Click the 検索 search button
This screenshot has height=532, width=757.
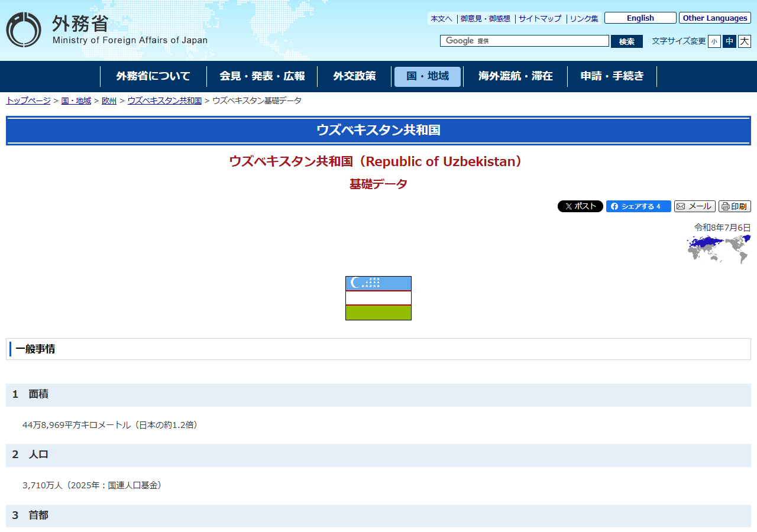tap(627, 41)
